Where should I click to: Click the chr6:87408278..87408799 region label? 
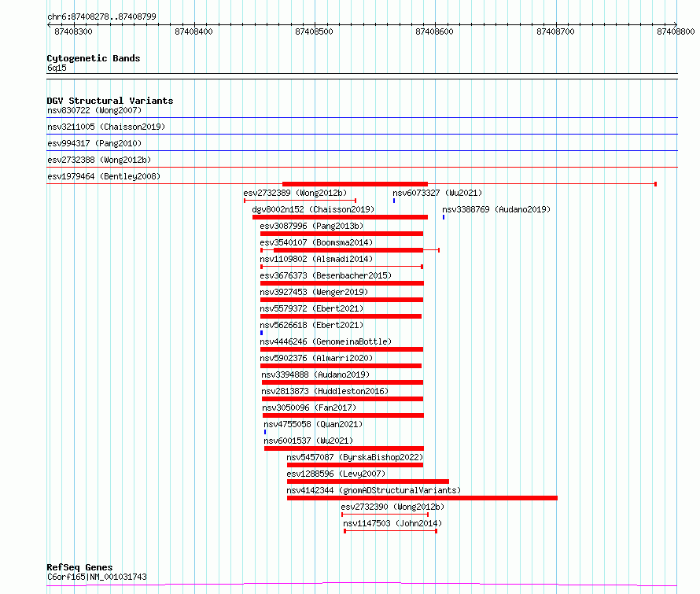pyautogui.click(x=101, y=17)
